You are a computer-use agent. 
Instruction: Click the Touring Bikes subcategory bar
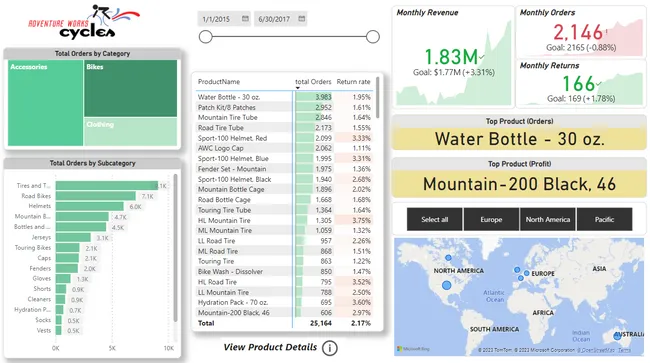point(68,248)
